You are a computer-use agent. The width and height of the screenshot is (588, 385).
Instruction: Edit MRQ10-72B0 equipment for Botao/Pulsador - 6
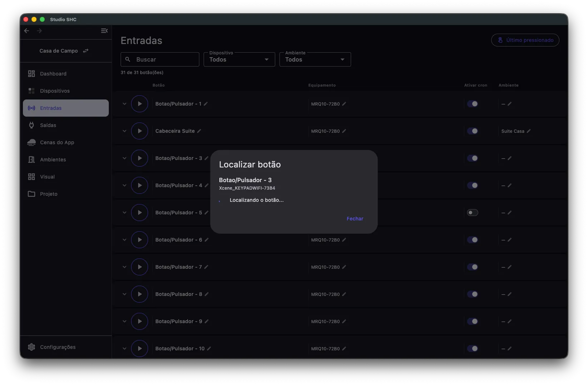(x=344, y=240)
